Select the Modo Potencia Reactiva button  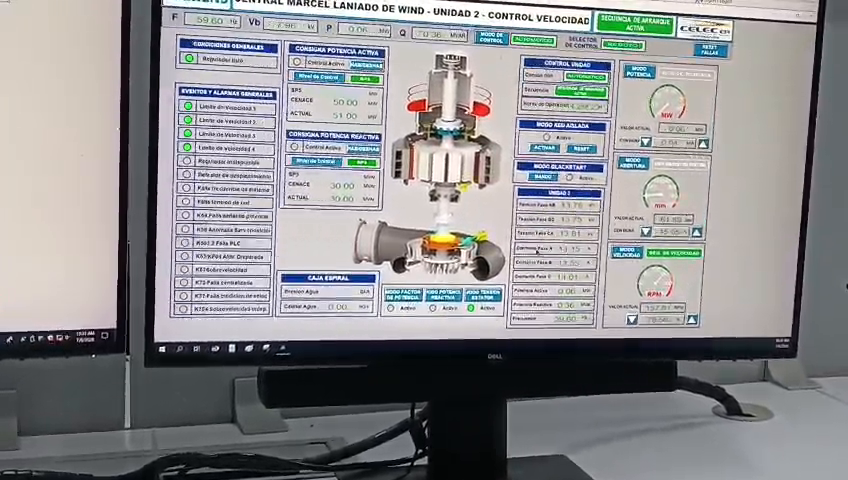tap(443, 295)
